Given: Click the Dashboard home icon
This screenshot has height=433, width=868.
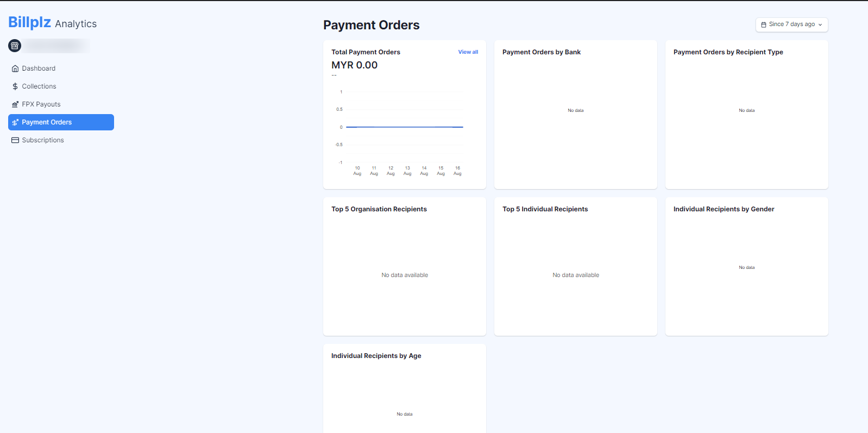Looking at the screenshot, I should pyautogui.click(x=15, y=68).
